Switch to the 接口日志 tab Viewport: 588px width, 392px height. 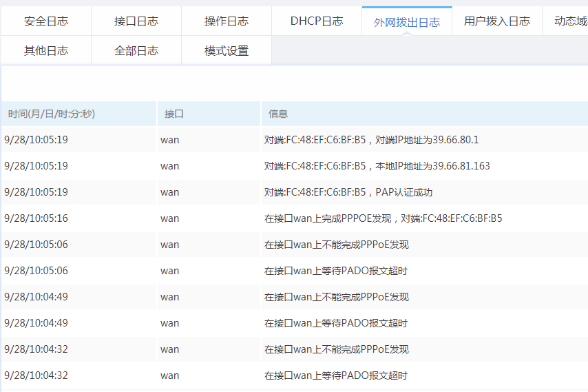tap(136, 21)
